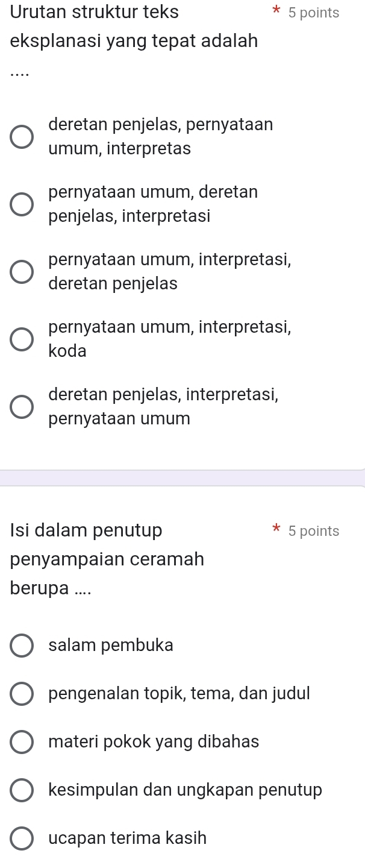This screenshot has width=365, height=868.
Task: Select the 'deretan penjelas, pernyataan umum, interpretas' radio button
Action: pos(22,137)
